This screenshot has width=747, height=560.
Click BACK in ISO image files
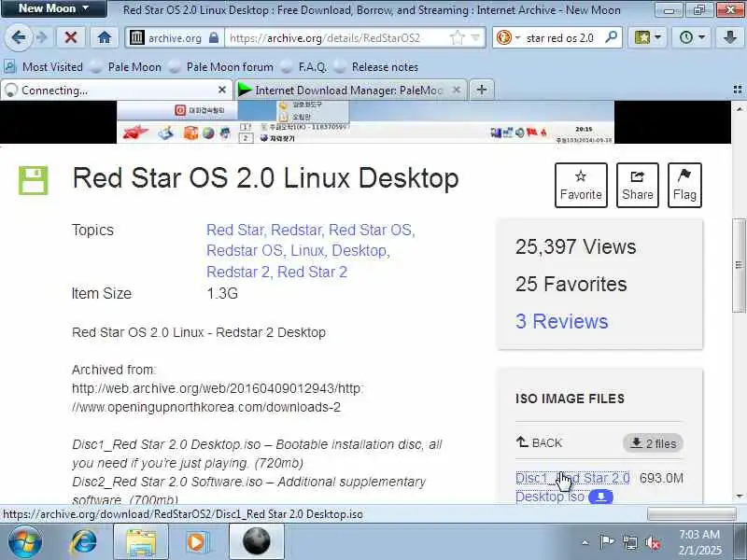539,442
